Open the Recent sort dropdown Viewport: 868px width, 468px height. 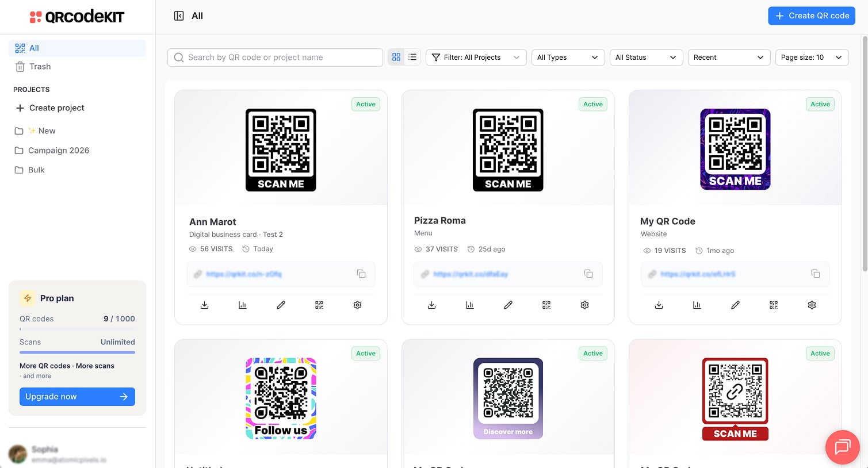click(729, 57)
